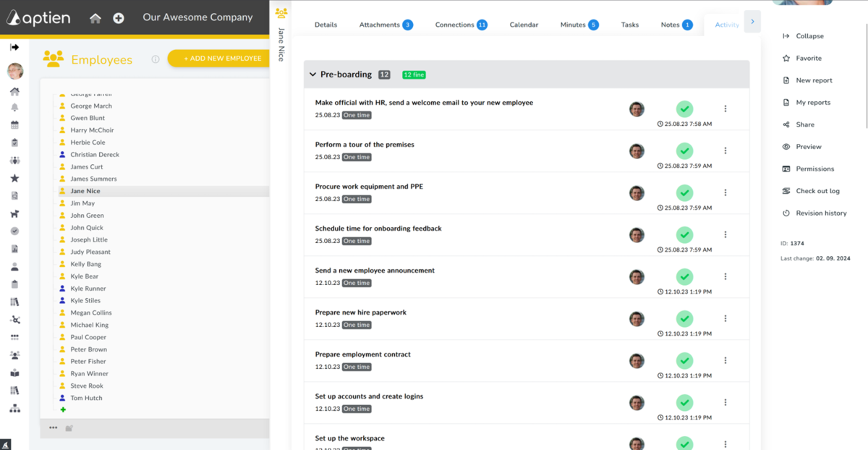Open kebab menu for welcome email task

click(726, 109)
